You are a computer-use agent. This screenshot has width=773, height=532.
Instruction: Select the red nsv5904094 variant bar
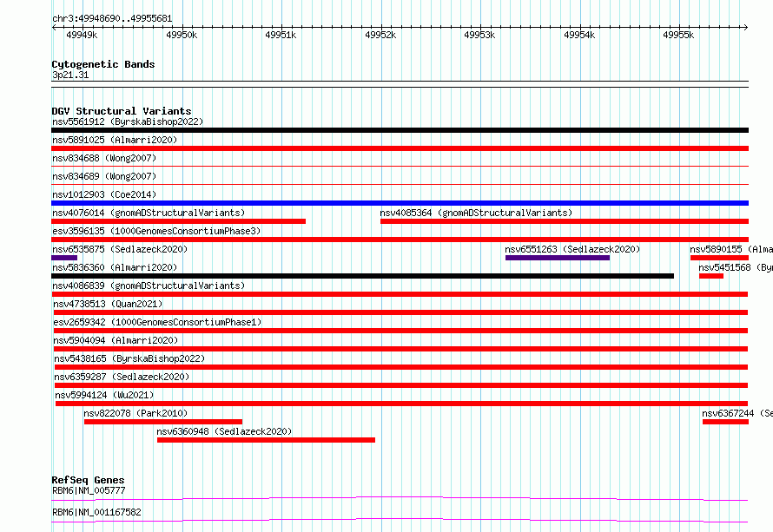tap(400, 349)
